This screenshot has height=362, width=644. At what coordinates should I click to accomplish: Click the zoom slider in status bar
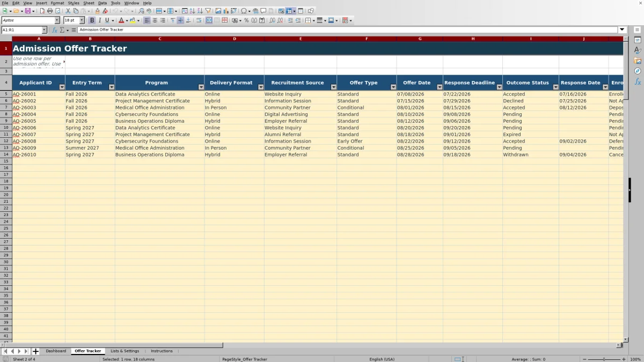point(604,359)
